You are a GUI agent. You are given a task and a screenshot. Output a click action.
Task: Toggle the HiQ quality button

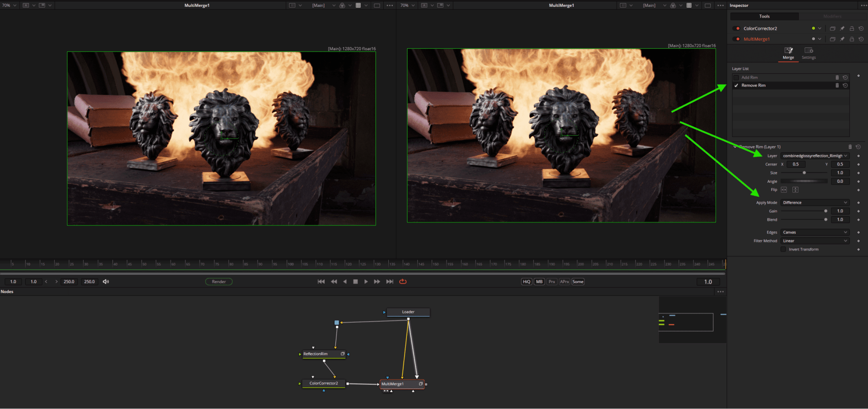tap(527, 282)
